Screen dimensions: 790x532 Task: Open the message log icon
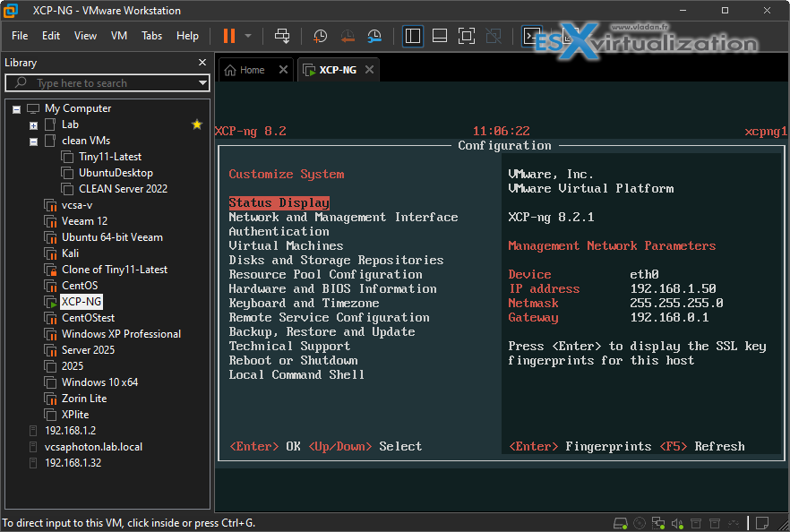[762, 523]
